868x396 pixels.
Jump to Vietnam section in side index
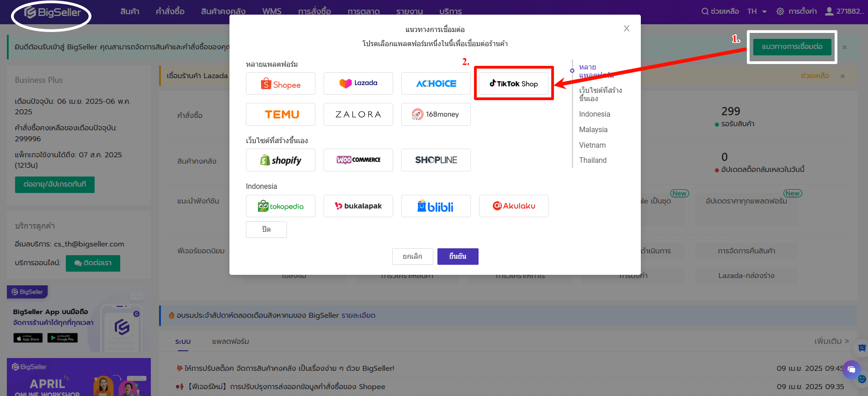[592, 145]
